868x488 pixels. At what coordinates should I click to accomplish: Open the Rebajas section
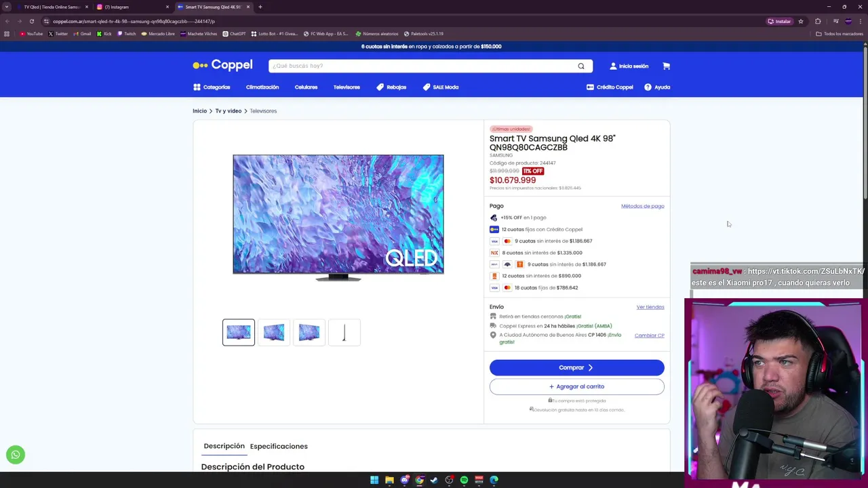(x=391, y=87)
